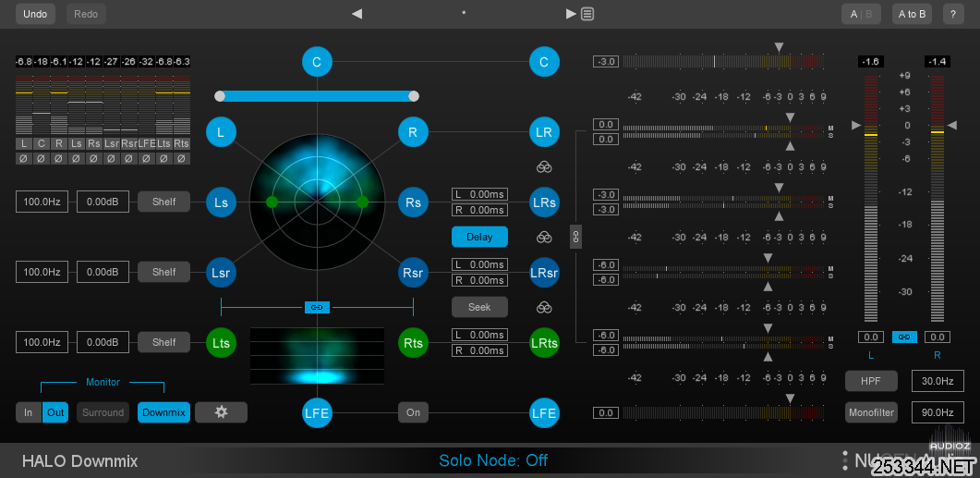This screenshot has height=478, width=980.
Task: Copy settings with A to B
Action: (912, 14)
